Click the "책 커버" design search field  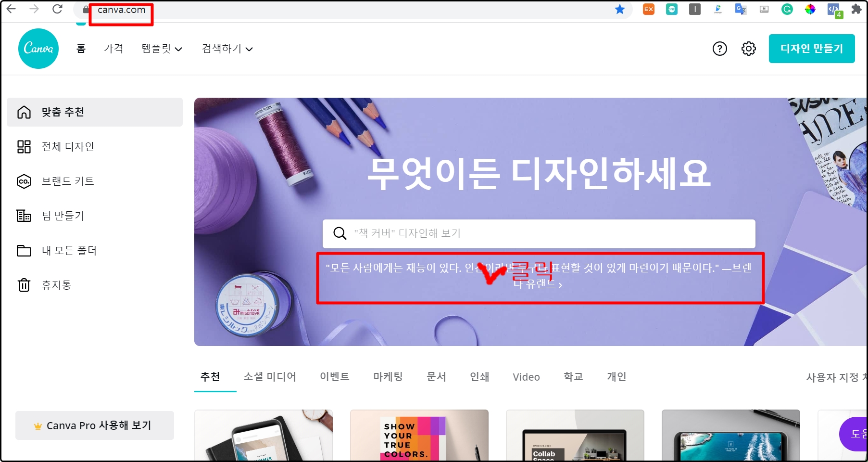[x=539, y=234]
